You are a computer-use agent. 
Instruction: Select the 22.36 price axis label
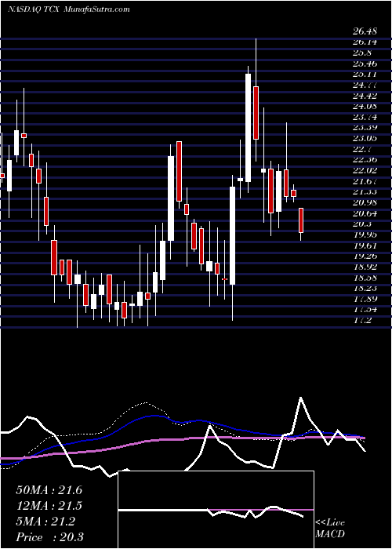365,160
